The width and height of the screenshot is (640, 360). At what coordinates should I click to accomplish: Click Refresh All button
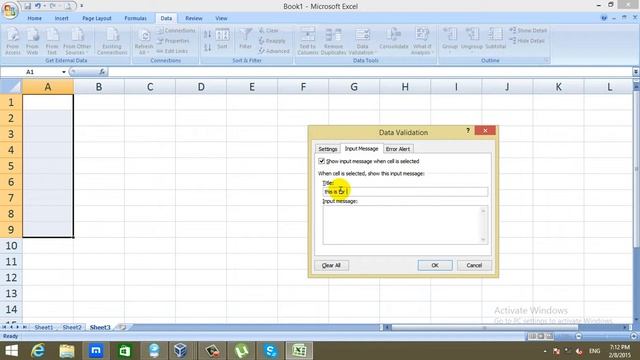click(144, 41)
